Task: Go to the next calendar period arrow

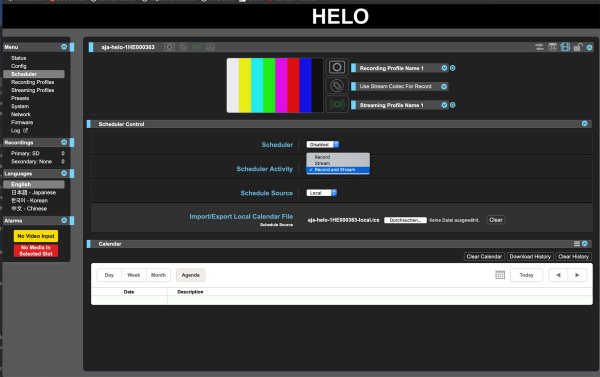Action: point(577,275)
